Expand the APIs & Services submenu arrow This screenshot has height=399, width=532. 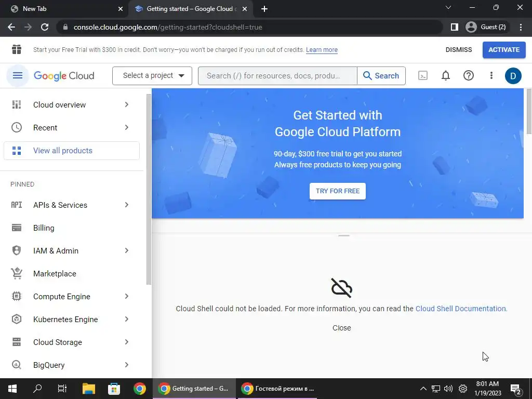click(127, 205)
